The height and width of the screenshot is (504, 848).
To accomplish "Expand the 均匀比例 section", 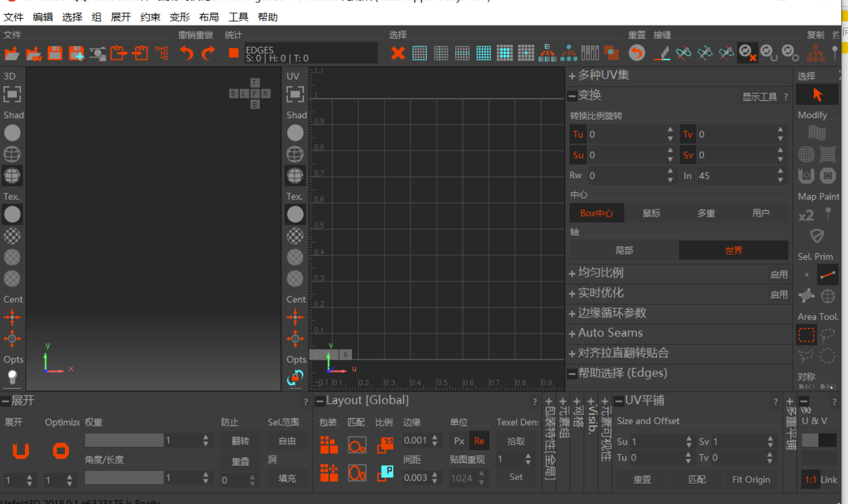I will coord(572,274).
